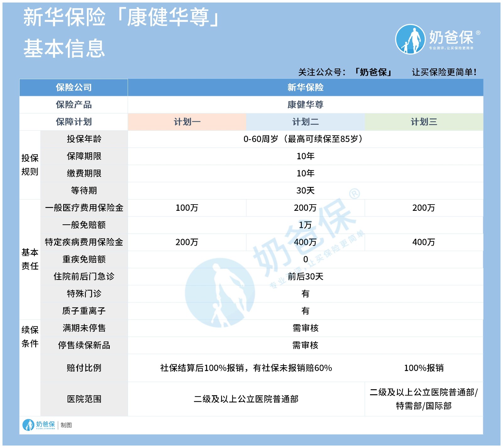
Task: Click the 续保条件 section label
Action: (x=30, y=337)
